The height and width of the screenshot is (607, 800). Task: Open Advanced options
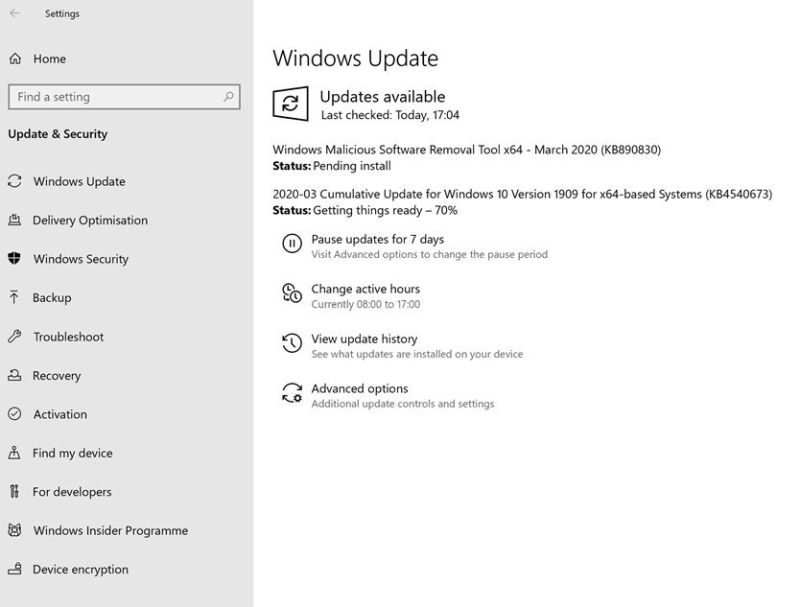click(360, 388)
